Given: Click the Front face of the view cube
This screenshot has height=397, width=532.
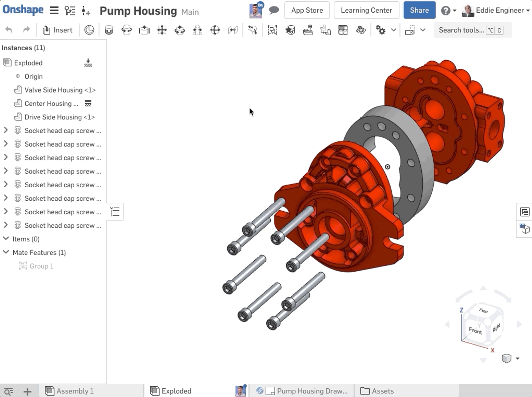Looking at the screenshot, I should tap(475, 330).
